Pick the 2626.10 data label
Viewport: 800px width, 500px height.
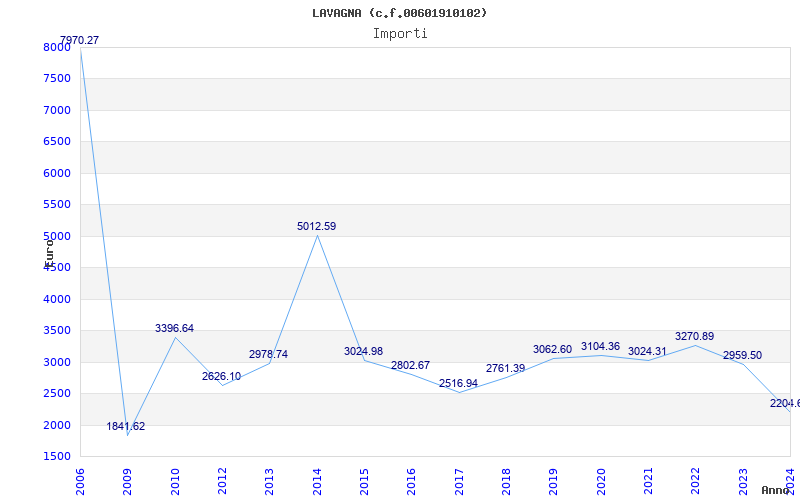tap(221, 377)
